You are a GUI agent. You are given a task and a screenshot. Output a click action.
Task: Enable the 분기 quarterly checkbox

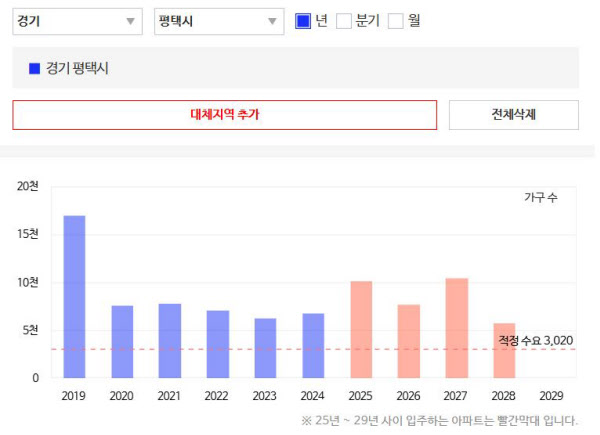click(344, 22)
